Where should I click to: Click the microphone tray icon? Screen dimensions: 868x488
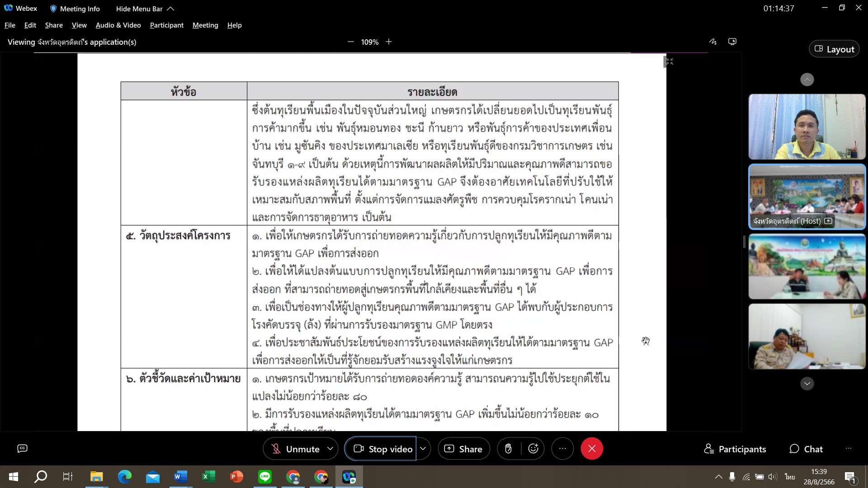pyautogui.click(x=732, y=477)
